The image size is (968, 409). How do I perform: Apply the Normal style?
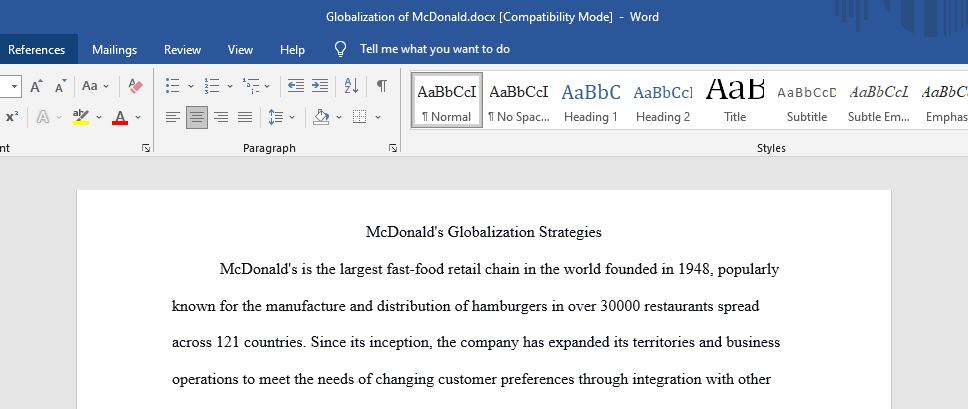pyautogui.click(x=447, y=100)
